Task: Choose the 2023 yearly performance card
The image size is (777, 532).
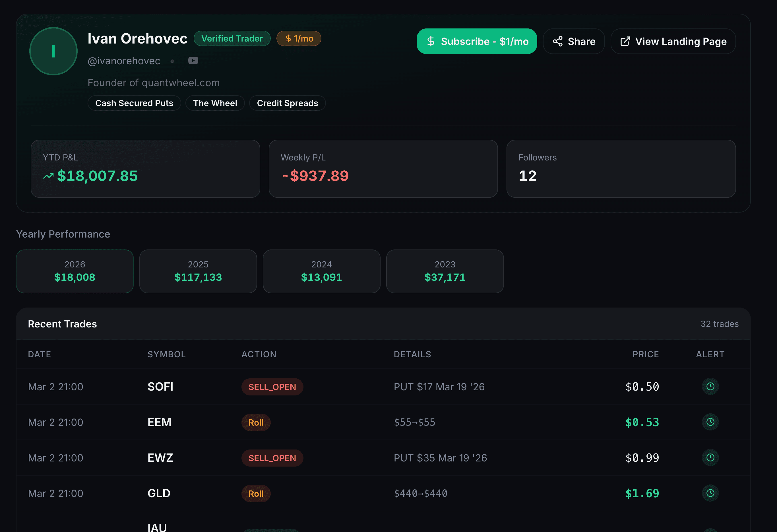Action: [x=445, y=271]
